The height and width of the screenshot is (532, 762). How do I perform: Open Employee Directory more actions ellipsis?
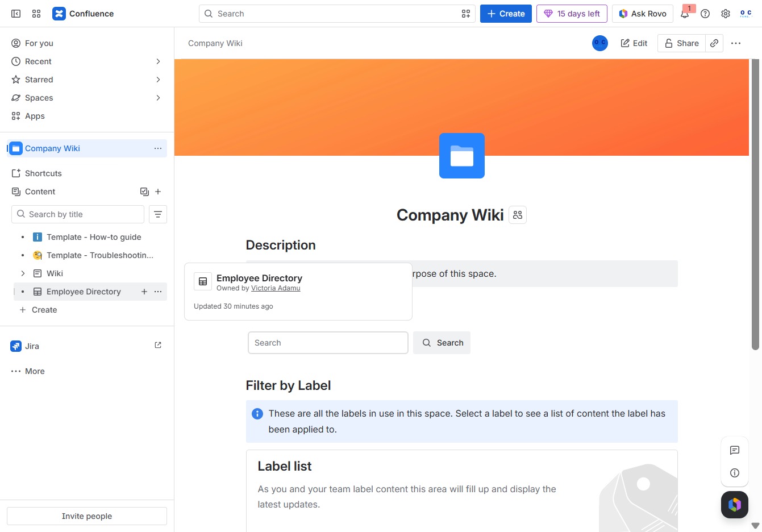158,292
